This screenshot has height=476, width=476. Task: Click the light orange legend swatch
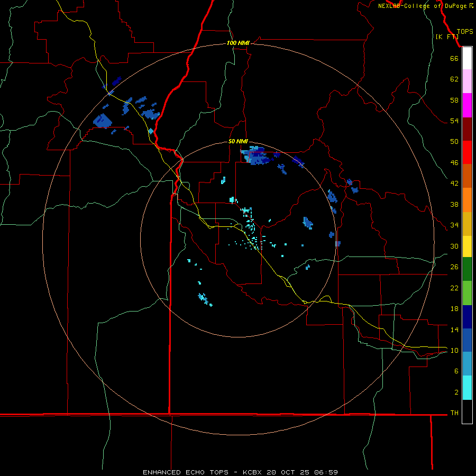(467, 200)
